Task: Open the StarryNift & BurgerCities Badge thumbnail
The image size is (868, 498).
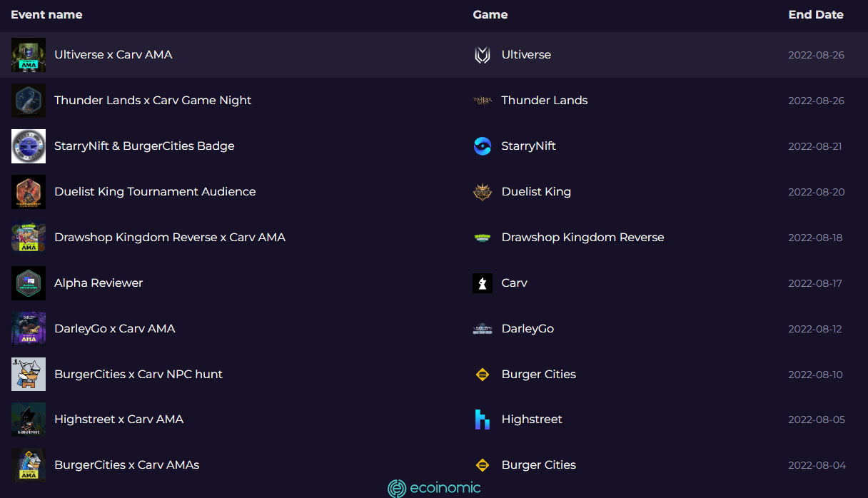Action: [29, 146]
